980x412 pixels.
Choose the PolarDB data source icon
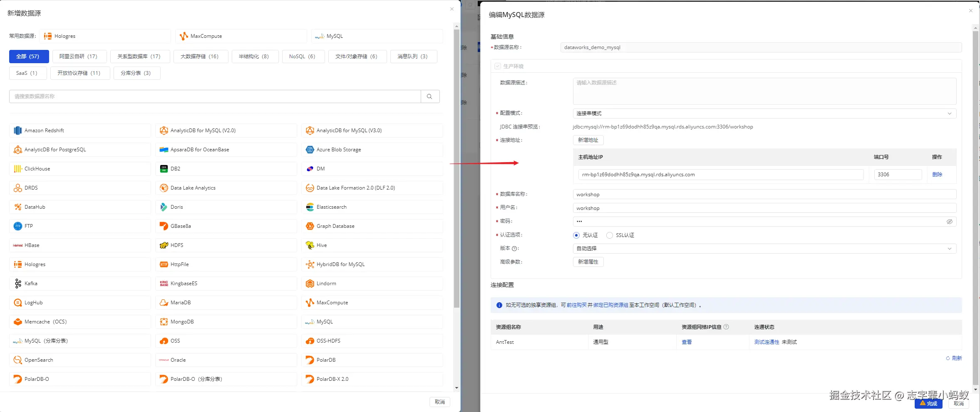pos(310,360)
